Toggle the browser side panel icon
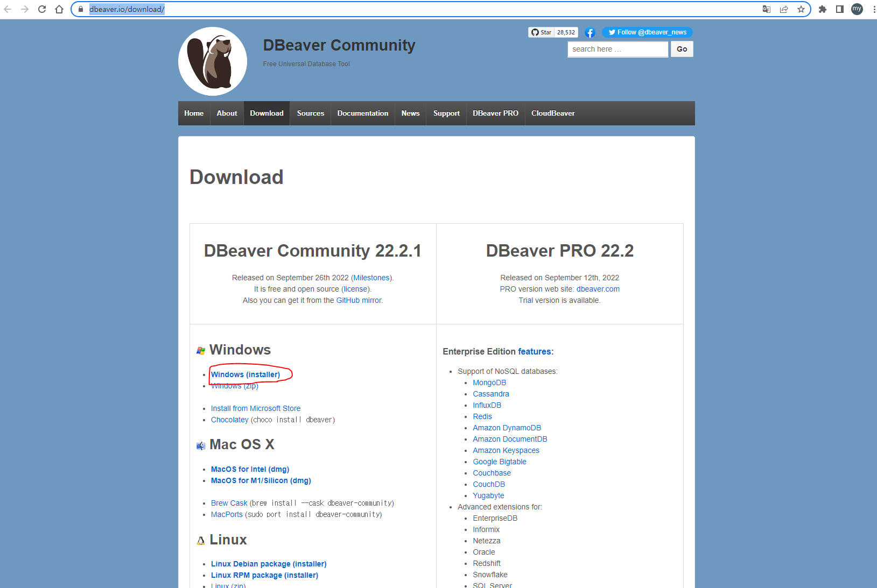 [840, 9]
